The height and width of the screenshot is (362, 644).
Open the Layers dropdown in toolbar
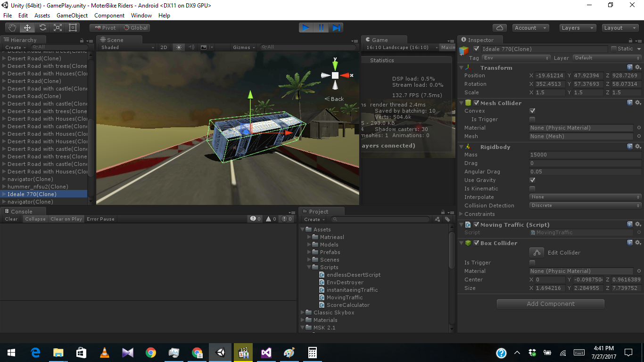(x=578, y=28)
